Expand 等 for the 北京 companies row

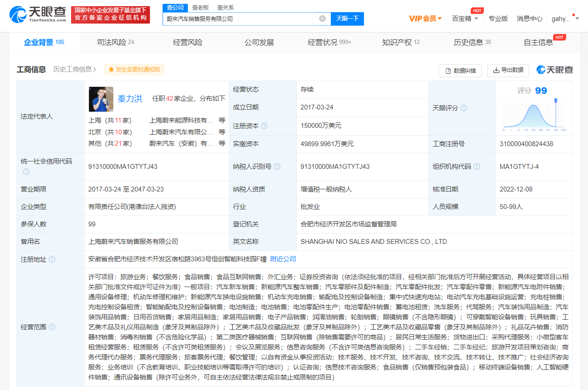coord(222,132)
